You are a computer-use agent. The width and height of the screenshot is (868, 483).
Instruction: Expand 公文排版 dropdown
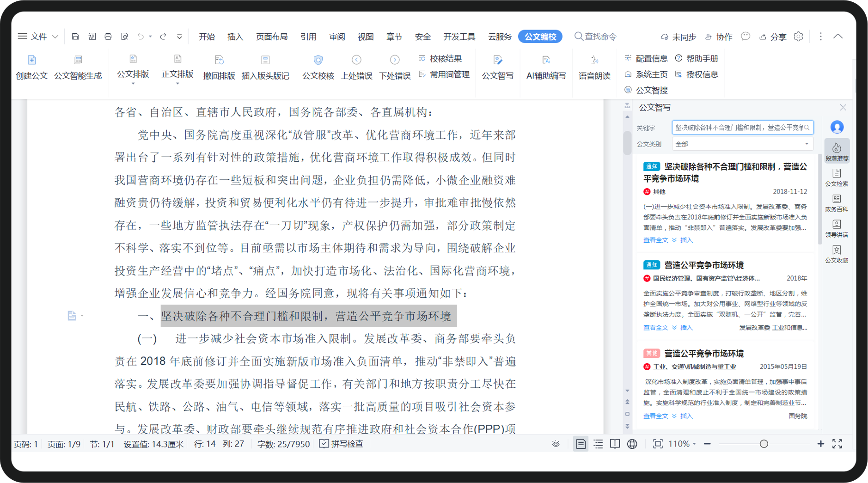[x=133, y=84]
